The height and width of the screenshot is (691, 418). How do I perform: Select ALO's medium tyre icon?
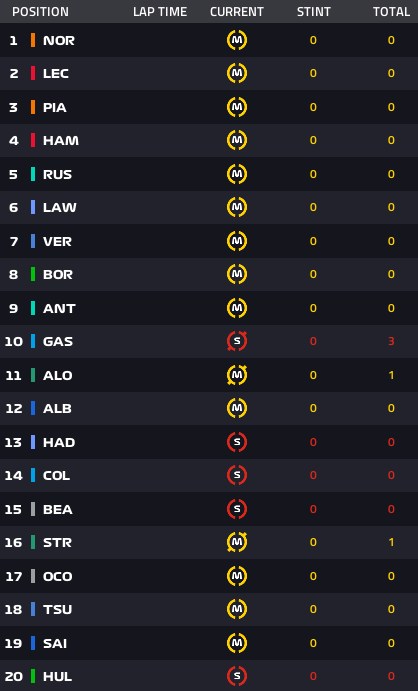click(237, 375)
